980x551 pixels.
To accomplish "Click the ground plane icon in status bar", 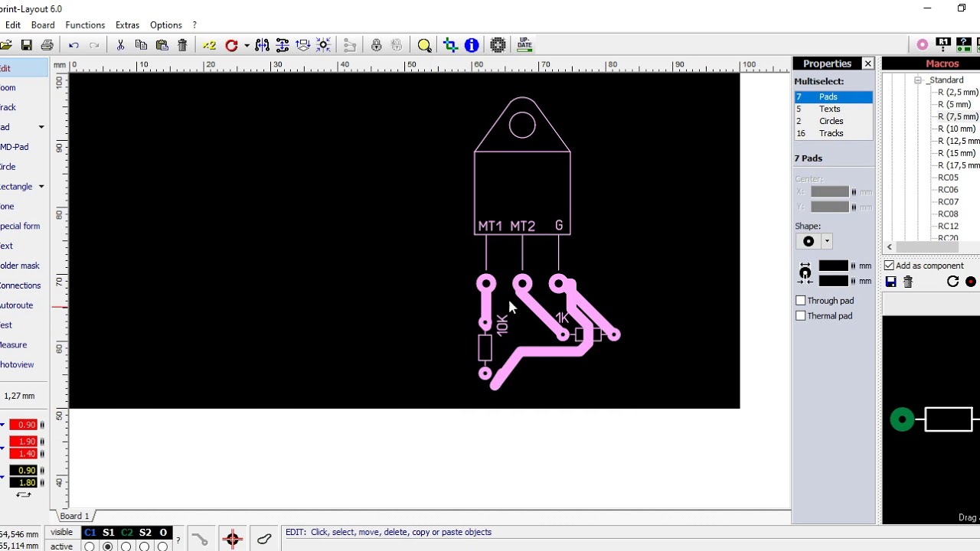I will coord(264,540).
